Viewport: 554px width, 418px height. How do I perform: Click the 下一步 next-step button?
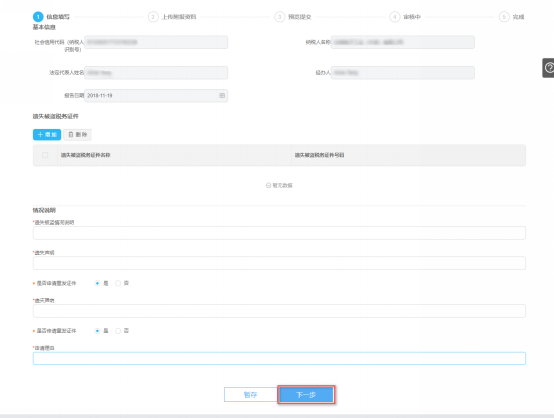[306, 395]
